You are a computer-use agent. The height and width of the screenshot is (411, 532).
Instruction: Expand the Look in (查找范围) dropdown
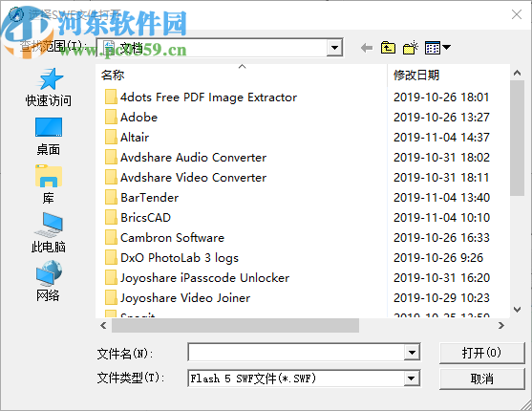334,48
